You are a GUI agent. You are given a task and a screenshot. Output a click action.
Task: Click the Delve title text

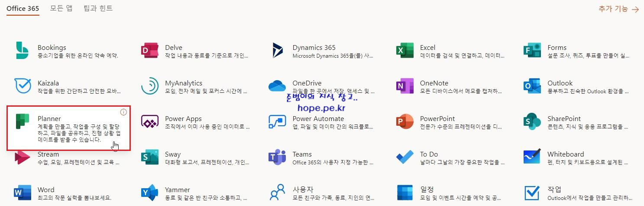[174, 47]
